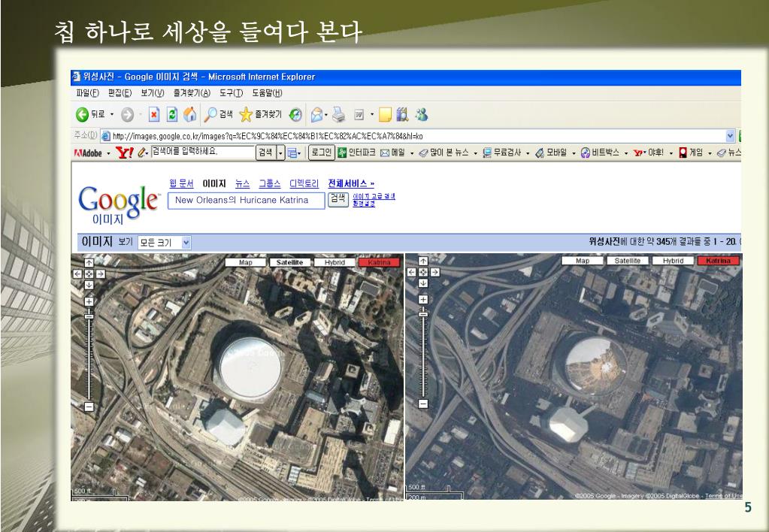The image size is (769, 532).
Task: Pan right on the left satellite map
Action: pyautogui.click(x=101, y=274)
